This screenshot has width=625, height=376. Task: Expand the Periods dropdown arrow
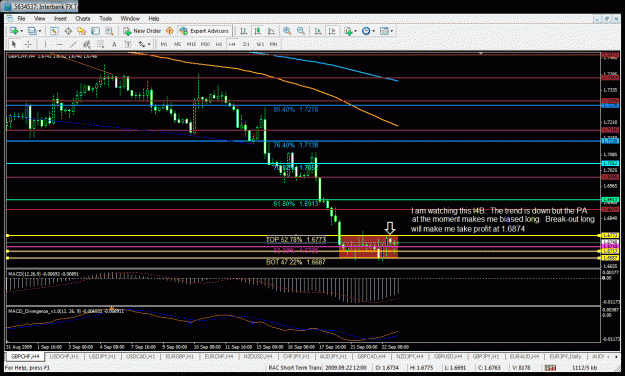click(373, 31)
